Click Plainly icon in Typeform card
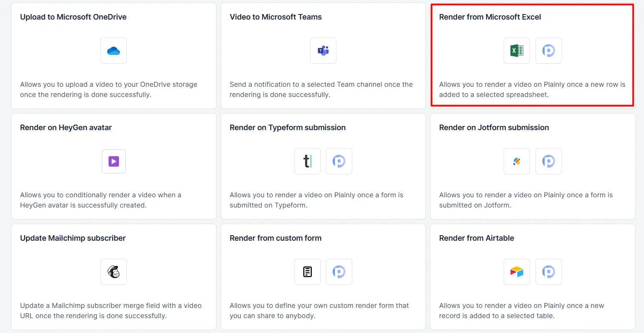 click(x=339, y=161)
